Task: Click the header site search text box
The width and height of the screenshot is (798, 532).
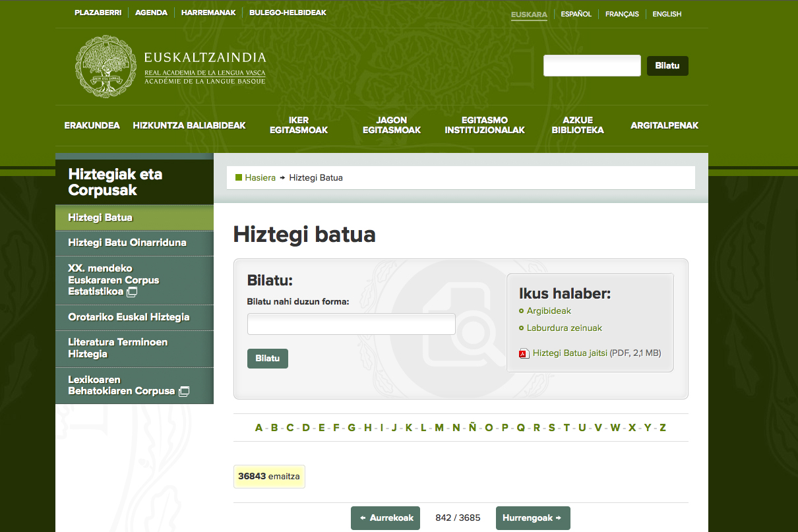Action: click(592, 66)
